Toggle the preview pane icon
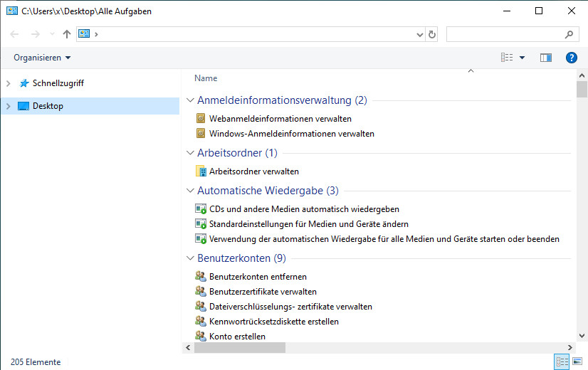 point(546,58)
